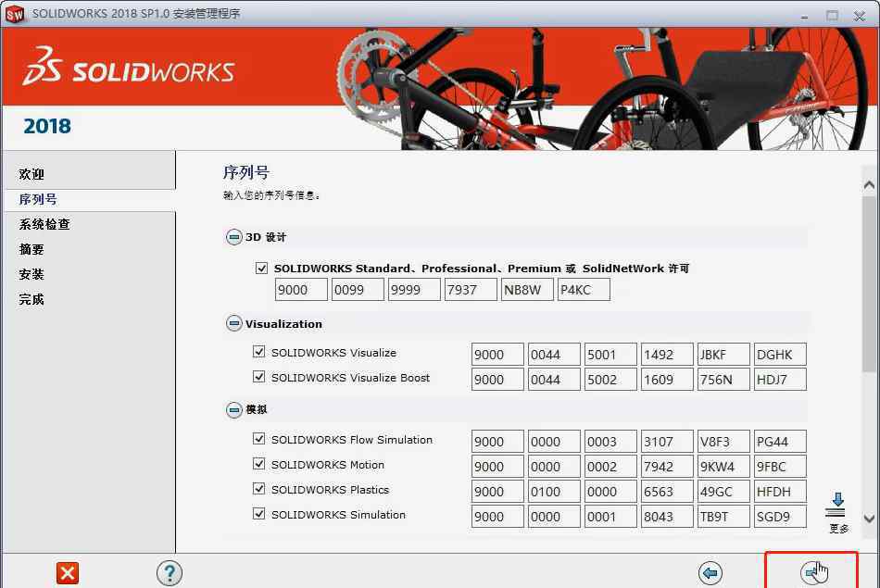Click the Simulation serial field SGD9

click(x=780, y=516)
